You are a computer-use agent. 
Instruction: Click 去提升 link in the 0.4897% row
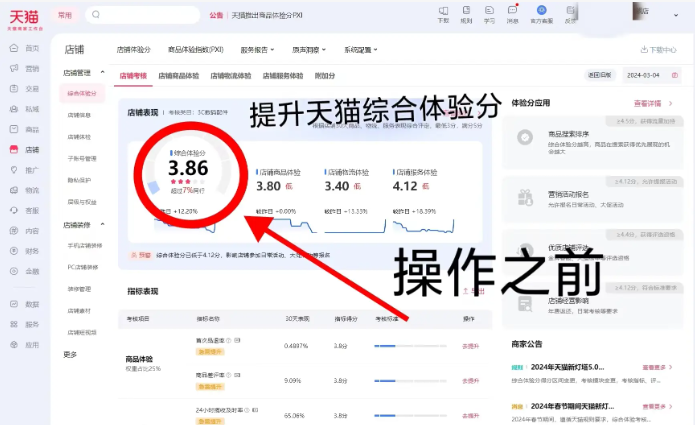point(470,346)
